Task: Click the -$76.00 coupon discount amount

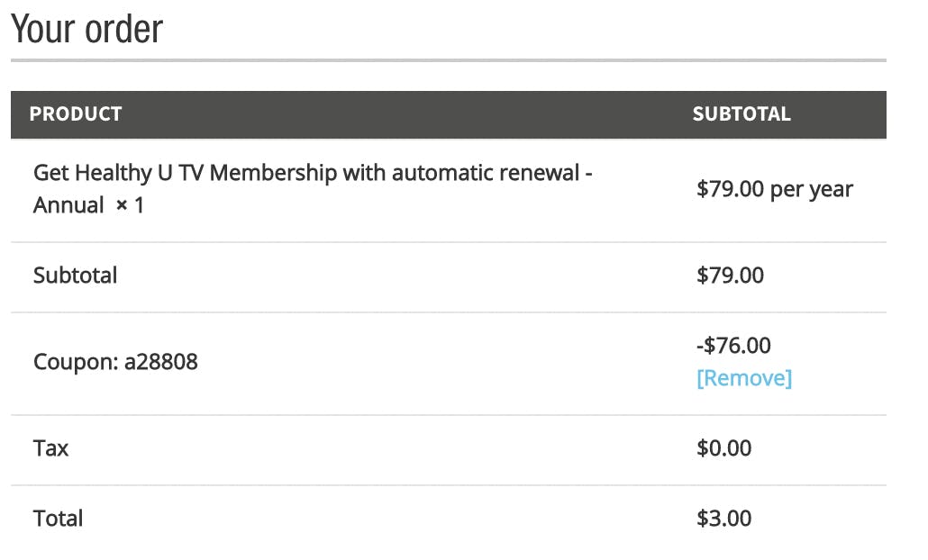Action: click(x=733, y=346)
